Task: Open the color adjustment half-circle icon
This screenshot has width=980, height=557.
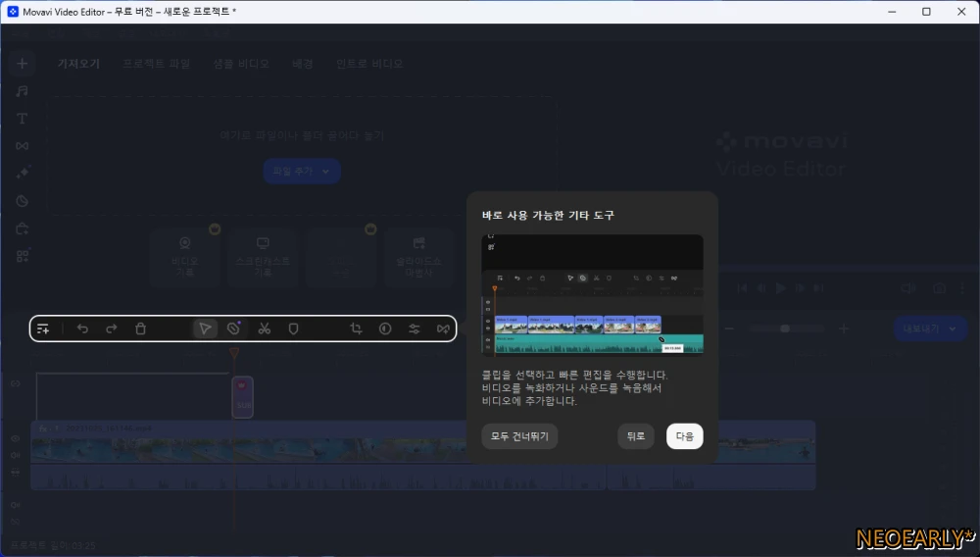Action: (385, 329)
